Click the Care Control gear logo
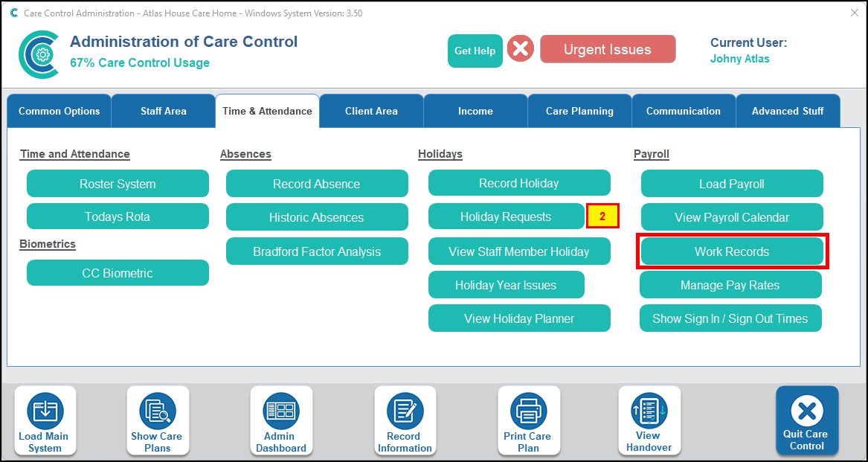Image resolution: width=868 pixels, height=462 pixels. tap(39, 54)
